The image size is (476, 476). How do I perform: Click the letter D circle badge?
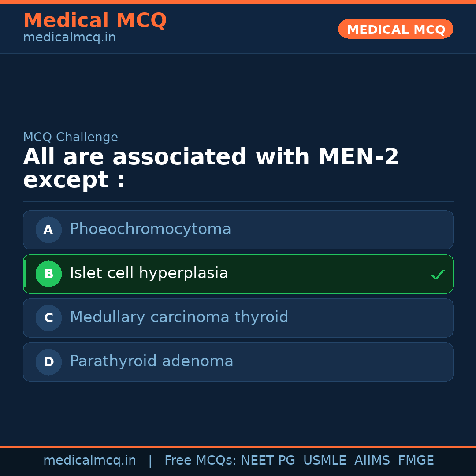coord(48,362)
